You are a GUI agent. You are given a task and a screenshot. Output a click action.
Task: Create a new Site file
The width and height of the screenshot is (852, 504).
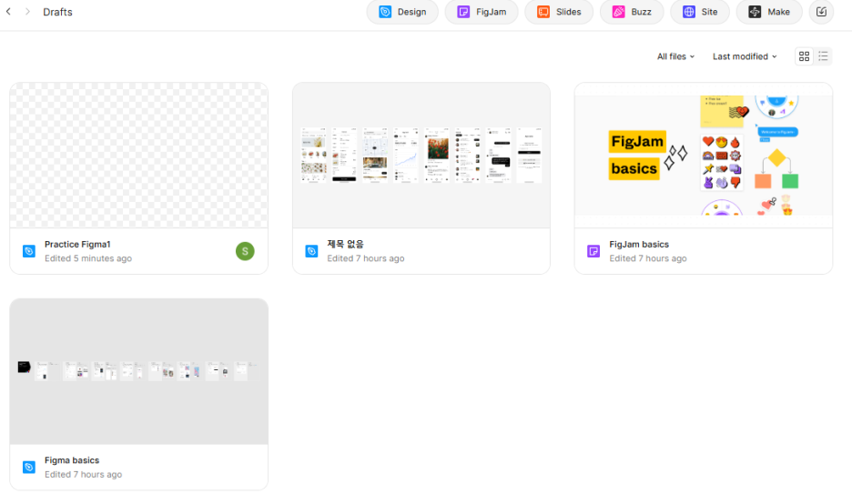[700, 12]
